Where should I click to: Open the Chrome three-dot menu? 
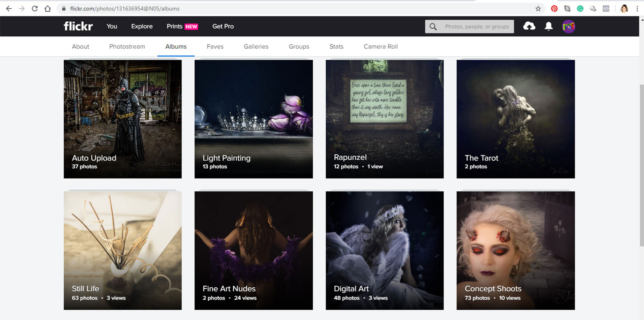(637, 8)
